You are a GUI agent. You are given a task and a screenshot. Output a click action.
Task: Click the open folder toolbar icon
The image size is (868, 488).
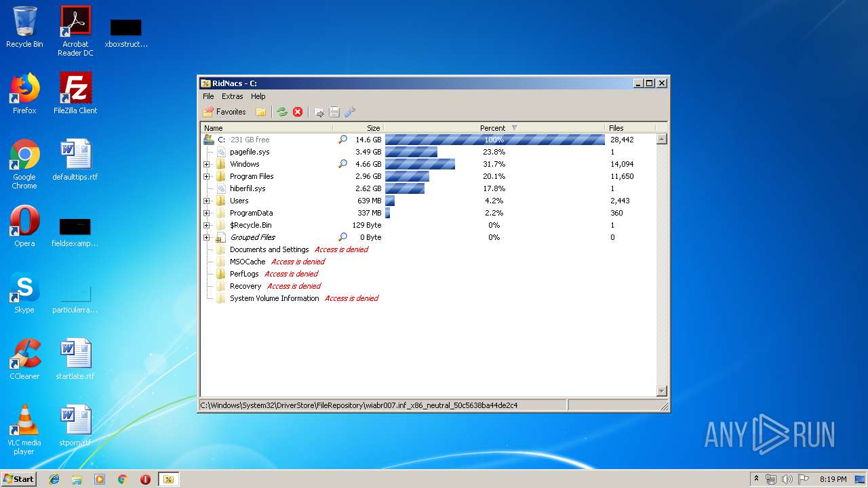click(260, 112)
